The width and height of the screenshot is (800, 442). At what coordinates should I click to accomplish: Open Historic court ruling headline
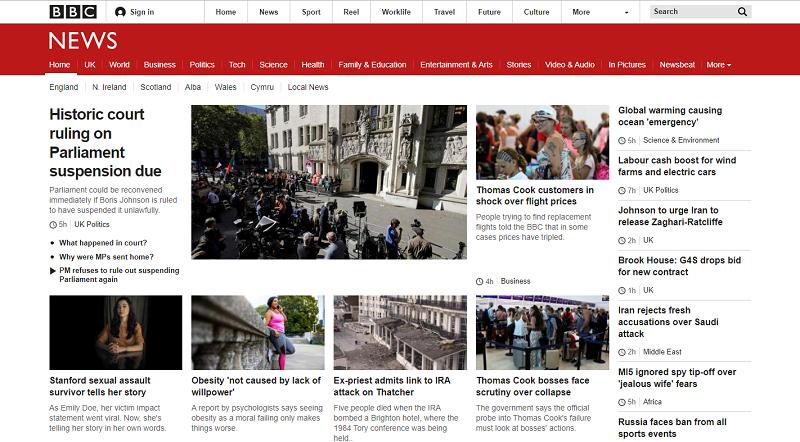[106, 142]
